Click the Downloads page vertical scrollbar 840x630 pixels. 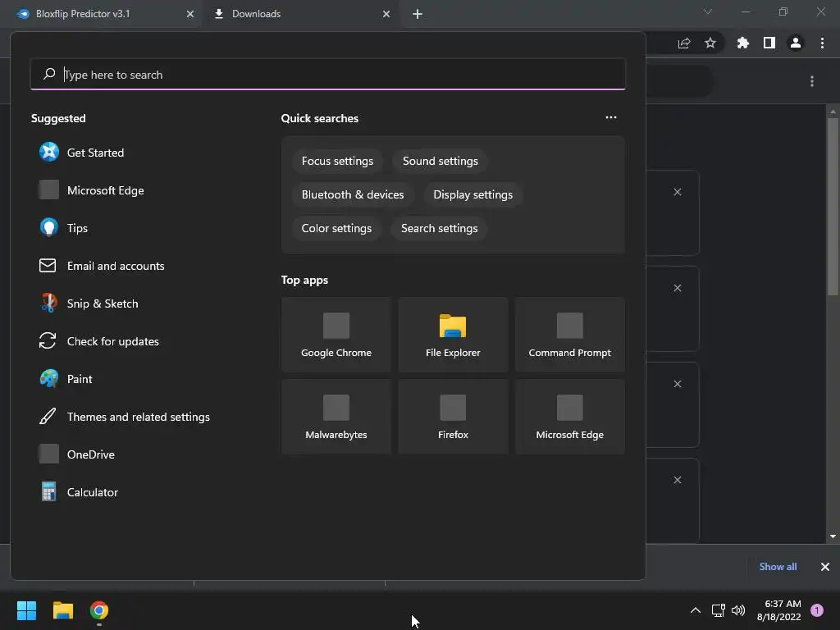(x=833, y=206)
